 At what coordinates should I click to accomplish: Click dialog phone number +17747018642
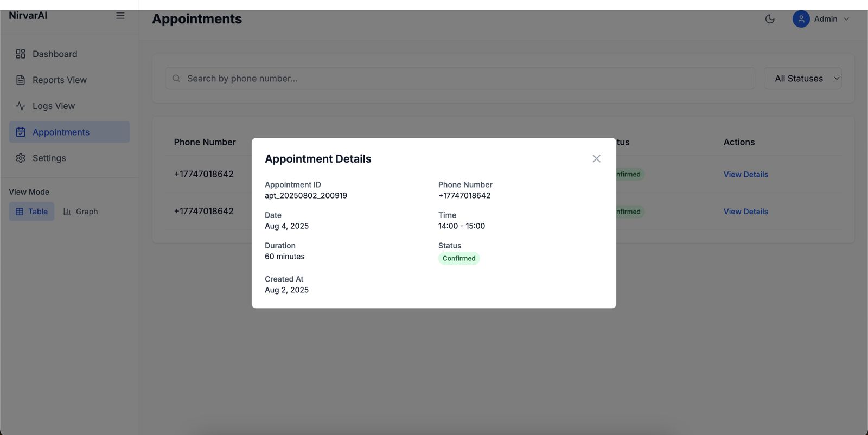tap(464, 196)
